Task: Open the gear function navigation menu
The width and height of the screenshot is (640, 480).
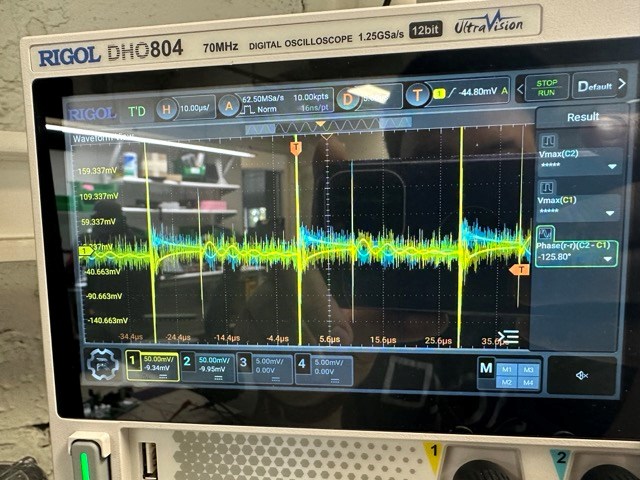Action: coord(103,364)
